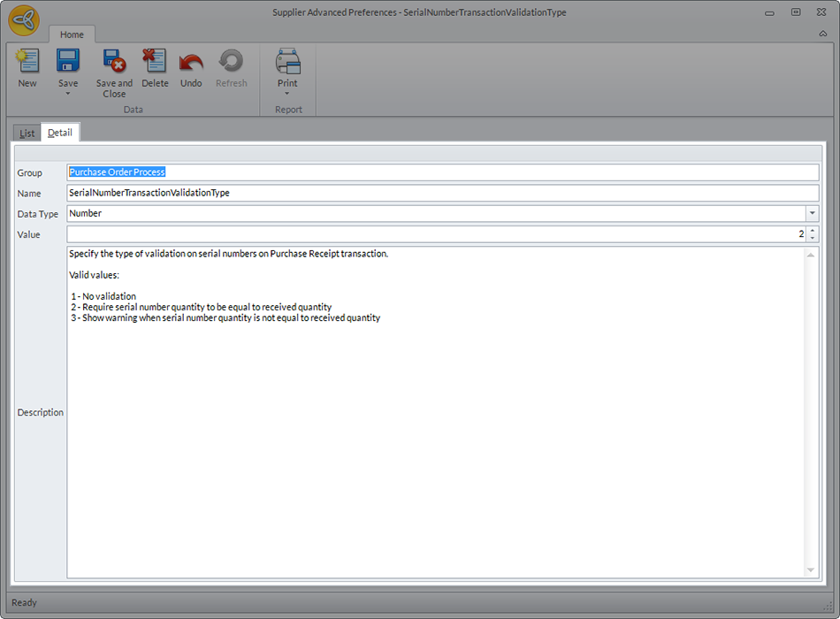
Task: Switch to the List tab
Action: point(27,134)
